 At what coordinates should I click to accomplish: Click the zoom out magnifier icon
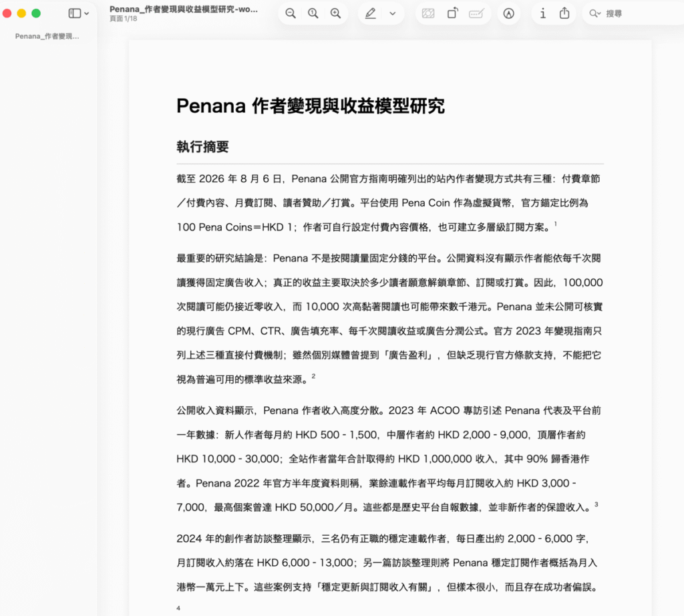[x=291, y=13]
